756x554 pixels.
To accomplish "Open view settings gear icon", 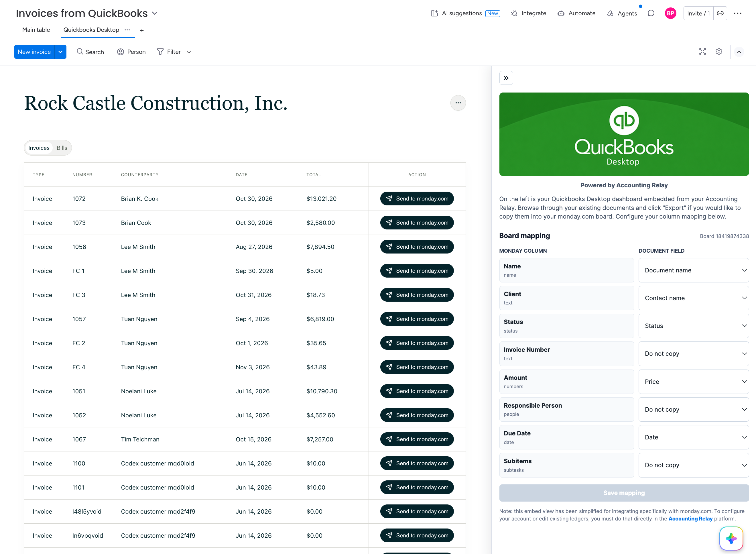I will pos(719,52).
